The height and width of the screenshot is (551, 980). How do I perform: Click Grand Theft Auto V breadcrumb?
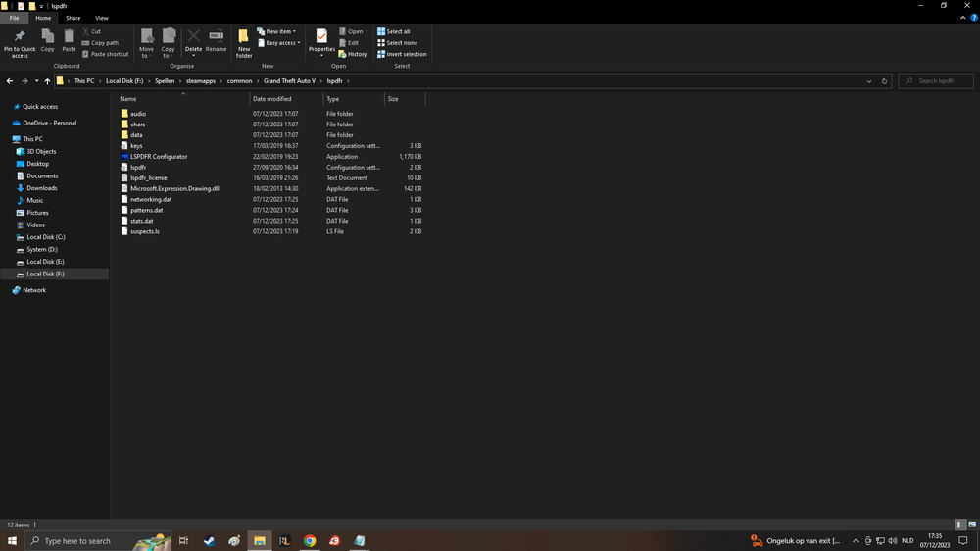coord(289,81)
